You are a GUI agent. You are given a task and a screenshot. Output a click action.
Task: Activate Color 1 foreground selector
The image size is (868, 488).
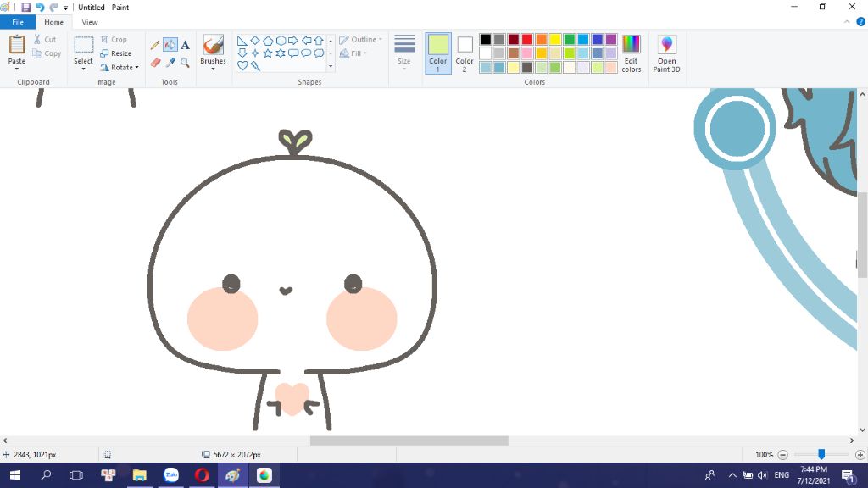pyautogui.click(x=438, y=53)
